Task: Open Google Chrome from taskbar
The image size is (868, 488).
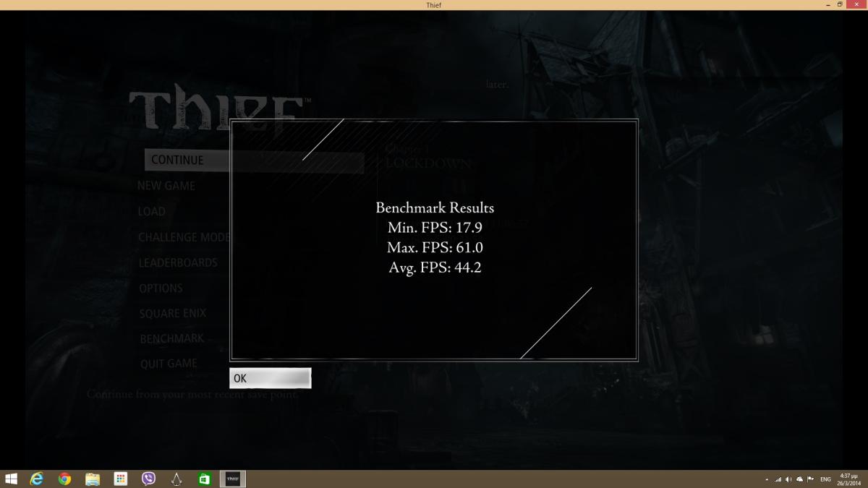Action: point(64,479)
